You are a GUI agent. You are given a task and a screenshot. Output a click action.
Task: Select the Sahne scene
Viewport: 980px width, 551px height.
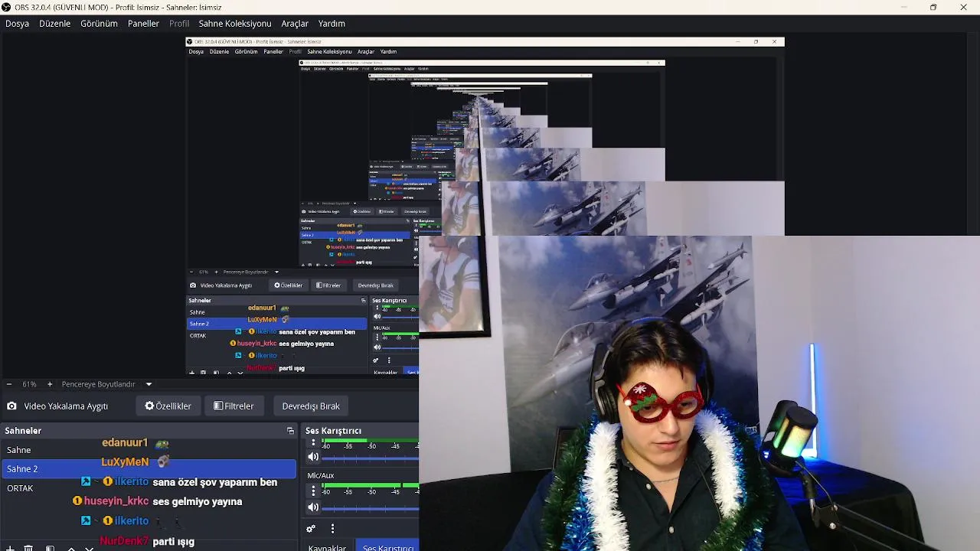point(19,450)
